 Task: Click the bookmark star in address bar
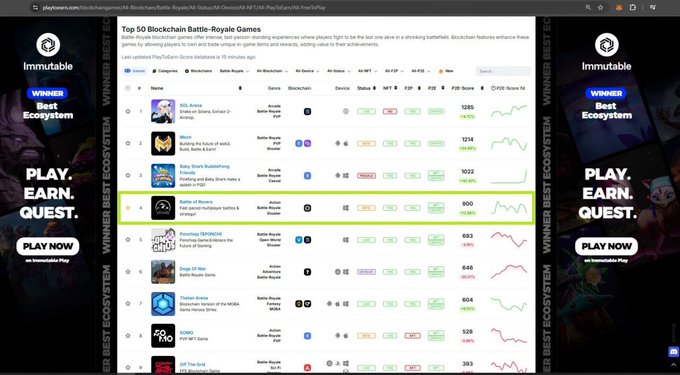click(600, 7)
